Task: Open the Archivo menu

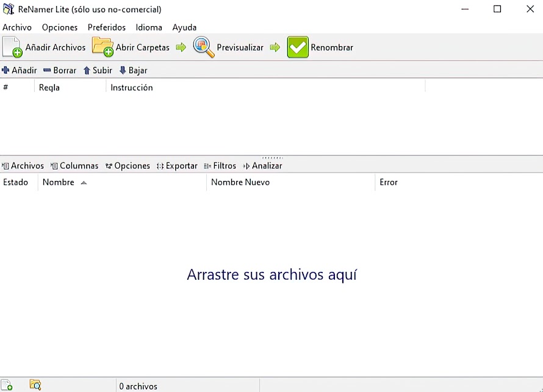Action: (17, 27)
